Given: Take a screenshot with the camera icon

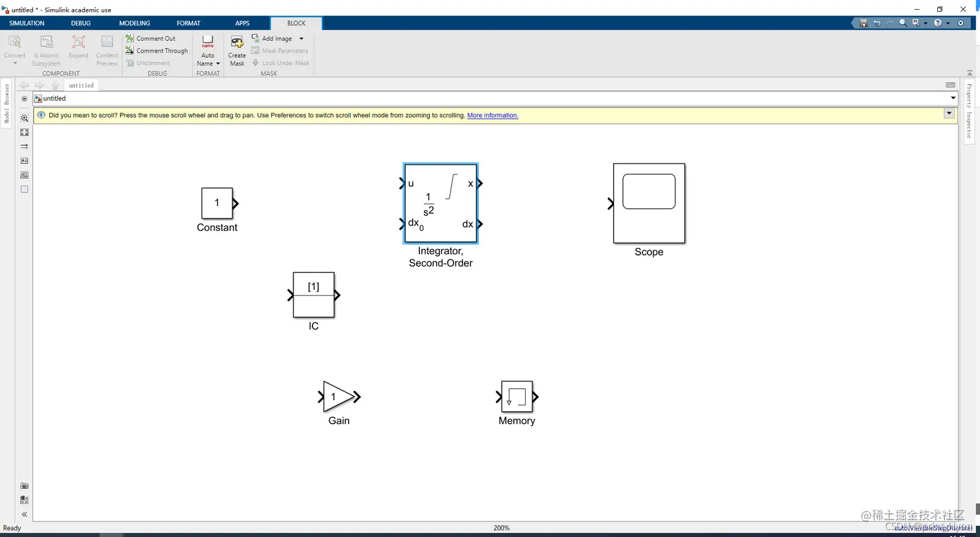Looking at the screenshot, I should (x=25, y=486).
